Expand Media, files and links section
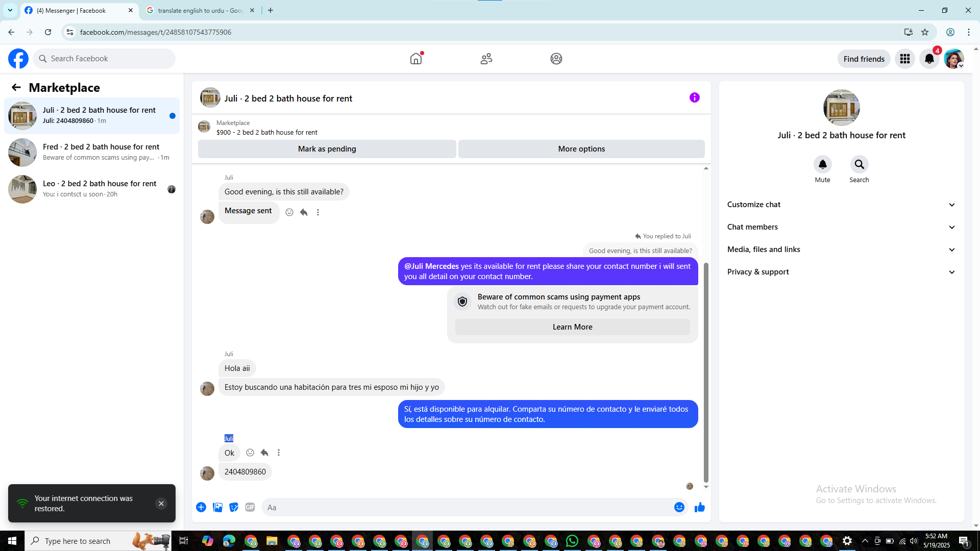 841,249
